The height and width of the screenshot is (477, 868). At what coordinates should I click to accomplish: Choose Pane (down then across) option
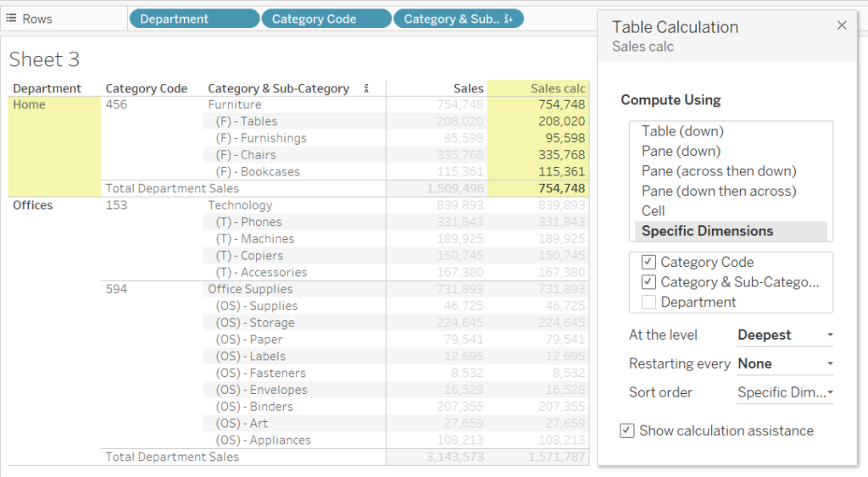pyautogui.click(x=719, y=191)
